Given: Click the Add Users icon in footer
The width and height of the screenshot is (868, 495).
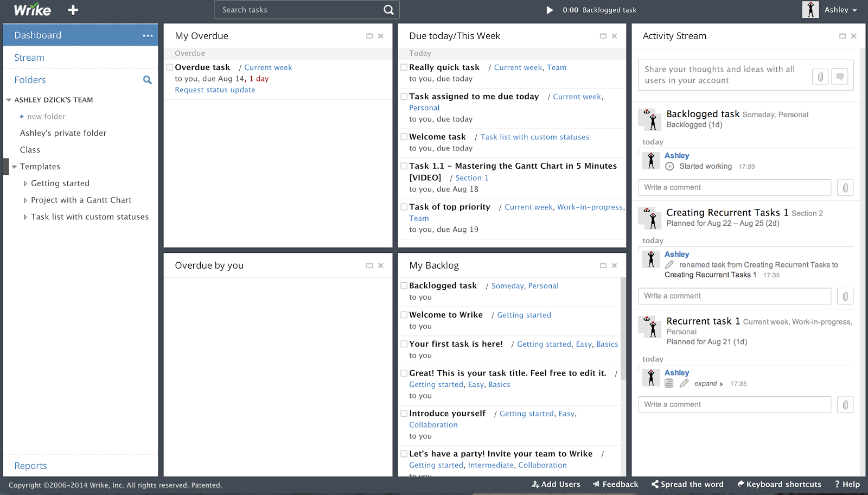Looking at the screenshot, I should 535,484.
